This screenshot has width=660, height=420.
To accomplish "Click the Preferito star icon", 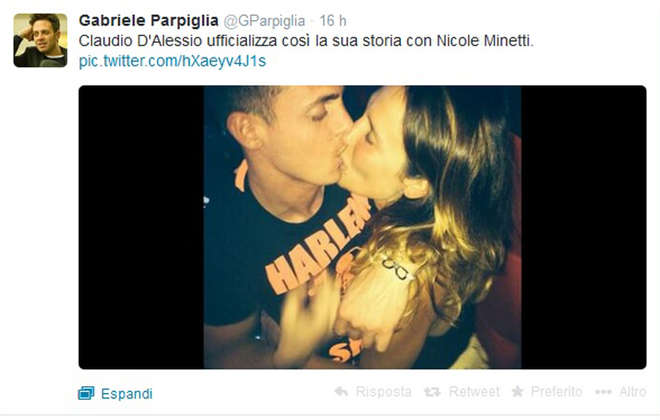I will (x=518, y=392).
